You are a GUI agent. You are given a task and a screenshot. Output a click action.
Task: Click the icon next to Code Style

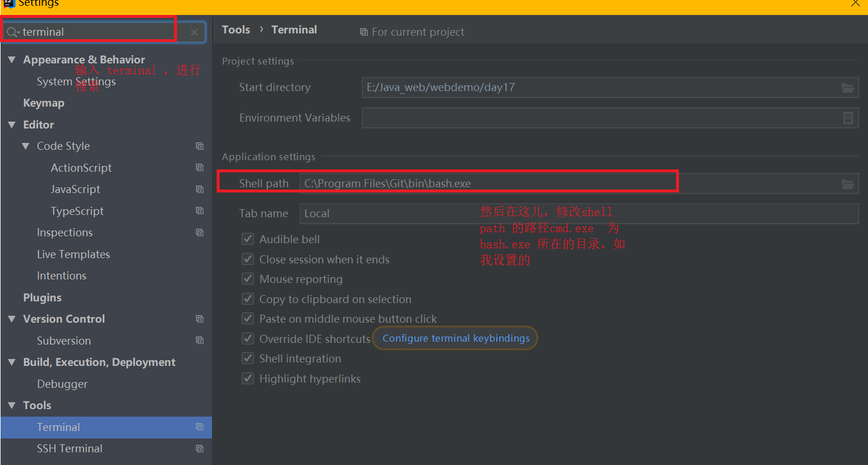pos(199,146)
